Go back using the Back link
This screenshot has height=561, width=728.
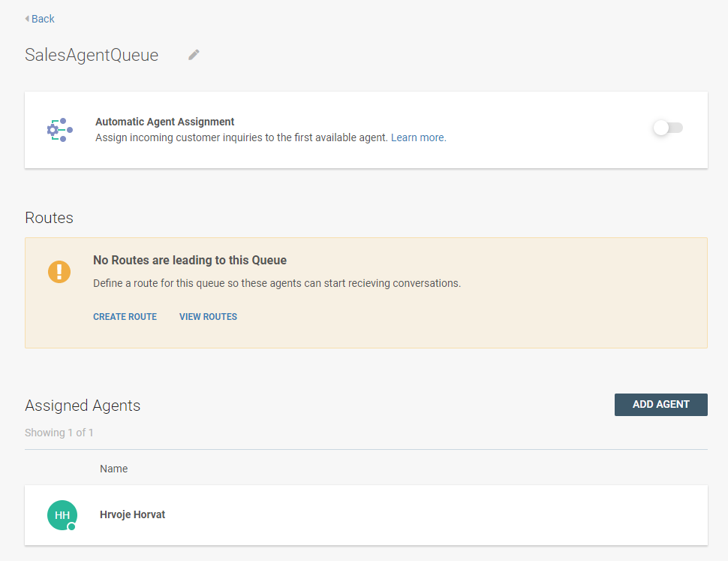pos(43,19)
